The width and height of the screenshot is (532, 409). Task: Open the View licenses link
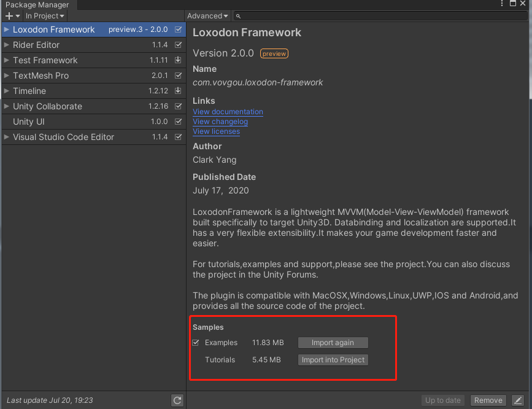pos(216,131)
